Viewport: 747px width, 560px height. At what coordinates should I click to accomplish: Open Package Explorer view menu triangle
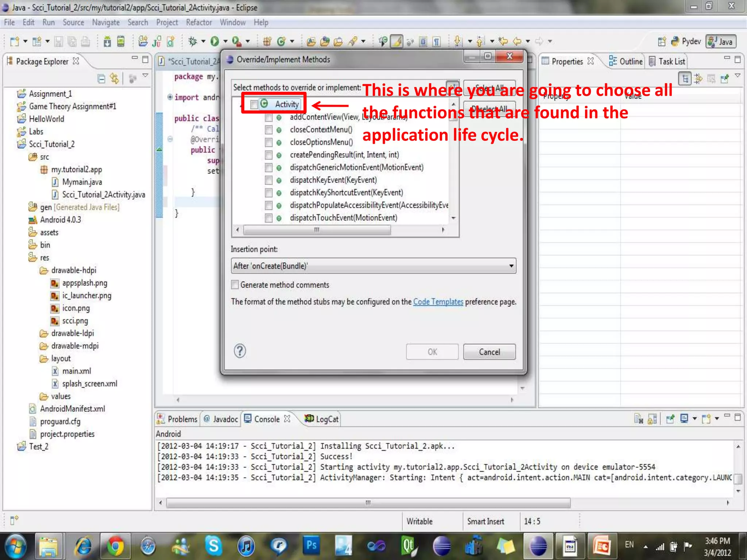(145, 75)
